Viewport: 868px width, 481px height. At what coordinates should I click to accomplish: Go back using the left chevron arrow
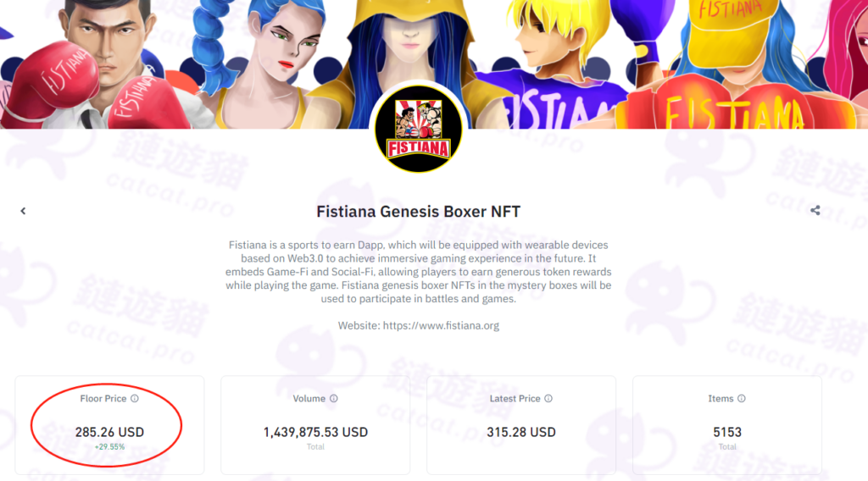[23, 211]
